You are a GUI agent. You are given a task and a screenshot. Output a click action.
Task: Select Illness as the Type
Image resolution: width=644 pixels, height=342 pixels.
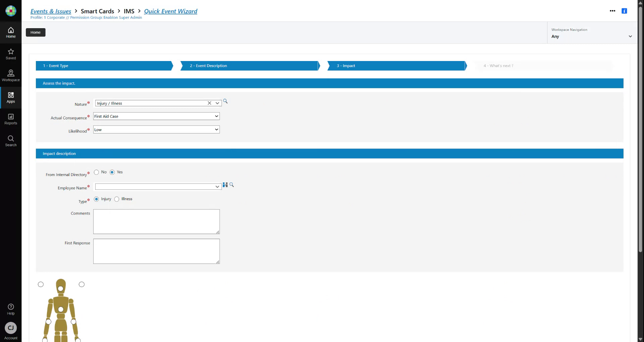click(117, 199)
